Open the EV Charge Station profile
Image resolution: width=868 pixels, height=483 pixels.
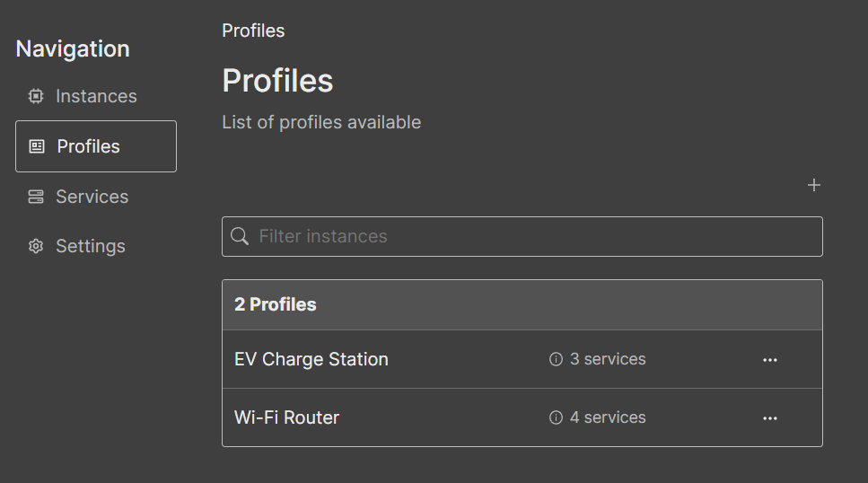(311, 359)
